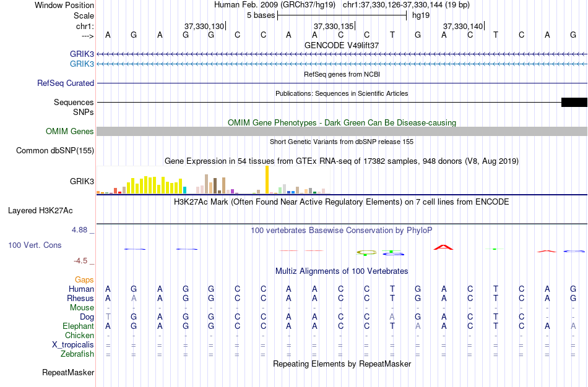
Task: Open the H3K27Ac Mark track title
Action: click(x=342, y=202)
